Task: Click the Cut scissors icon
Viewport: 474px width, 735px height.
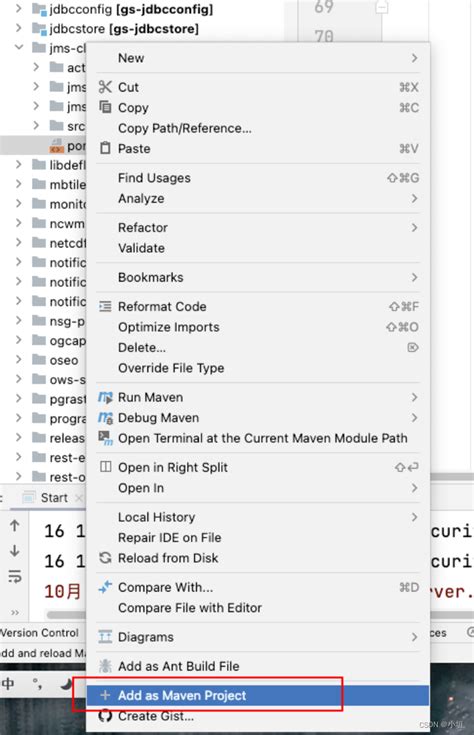Action: pyautogui.click(x=105, y=87)
